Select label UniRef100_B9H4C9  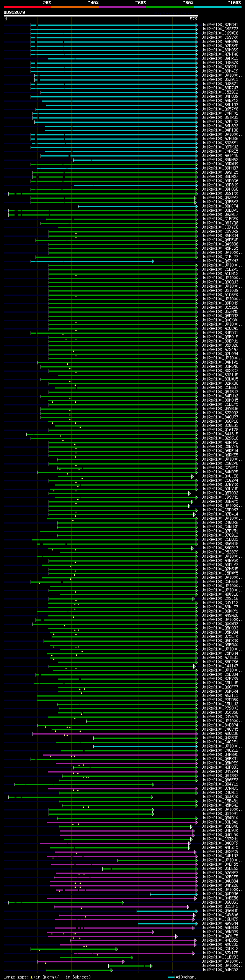point(220,71)
